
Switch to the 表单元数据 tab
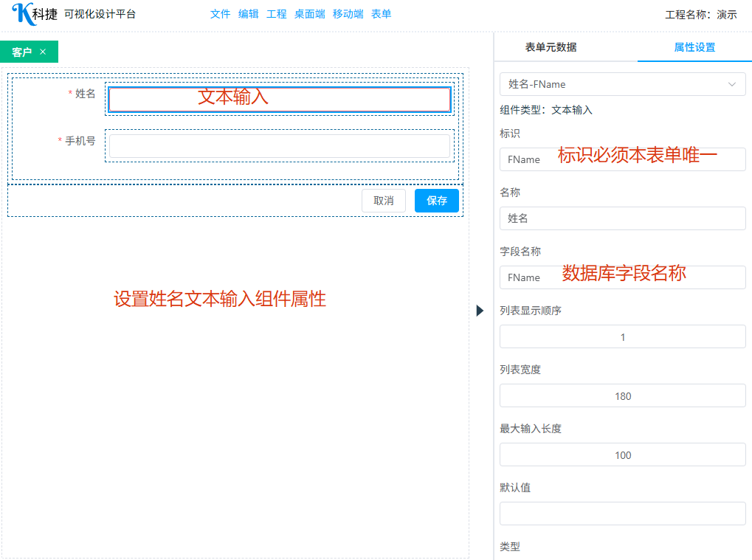click(551, 47)
